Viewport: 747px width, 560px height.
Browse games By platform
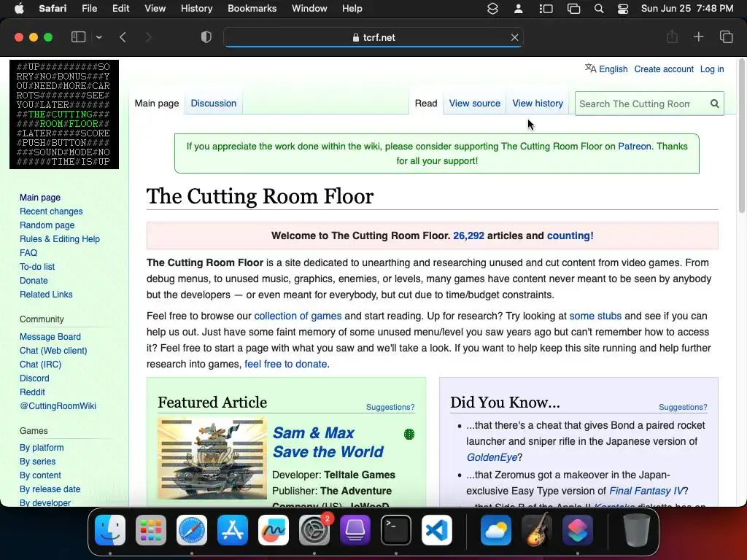coord(42,447)
